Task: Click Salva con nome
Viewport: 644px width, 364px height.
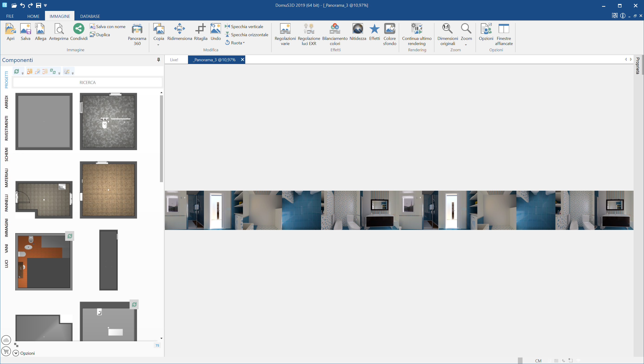Action: tap(108, 26)
